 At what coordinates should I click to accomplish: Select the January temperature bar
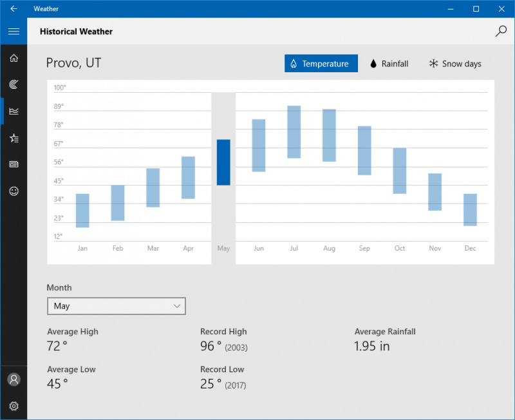tap(82, 211)
